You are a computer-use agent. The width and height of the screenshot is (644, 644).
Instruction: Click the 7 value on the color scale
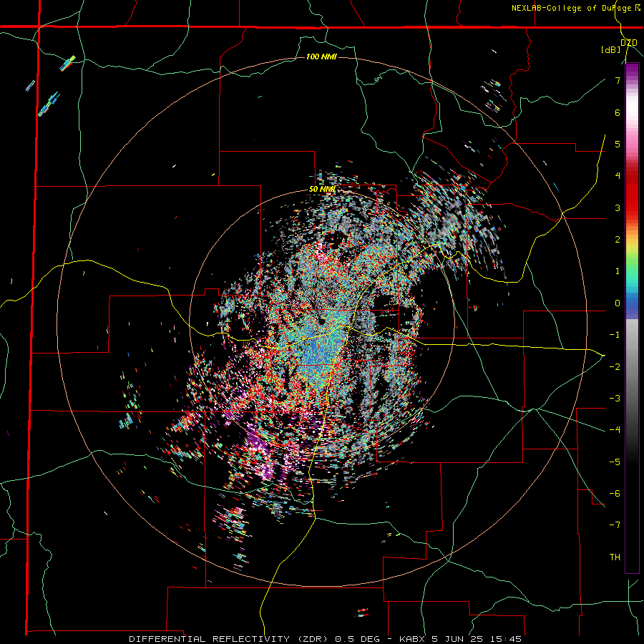618,80
